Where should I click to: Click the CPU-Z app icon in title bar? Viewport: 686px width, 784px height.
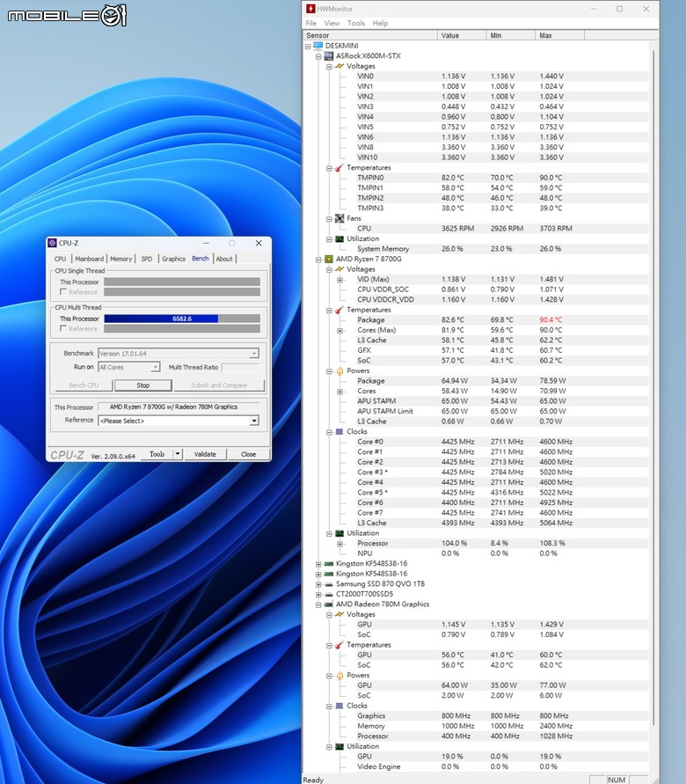(53, 243)
